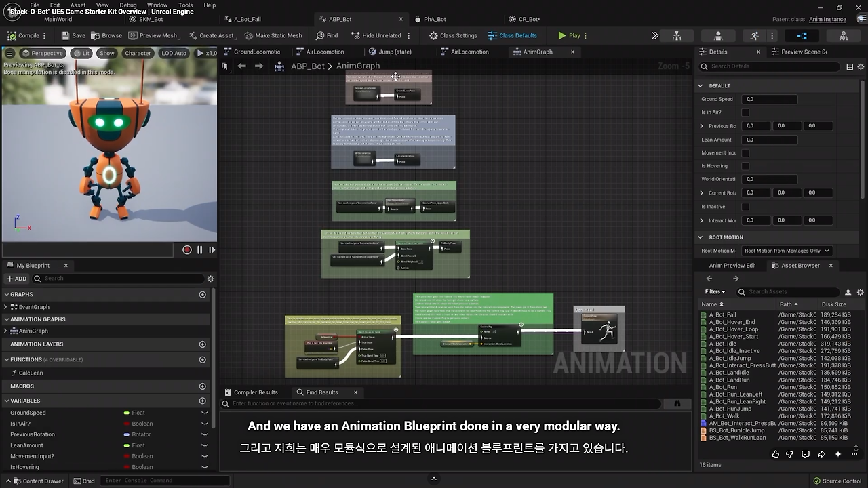868x488 pixels.
Task: Add a new variable with plus icon
Action: point(202,401)
